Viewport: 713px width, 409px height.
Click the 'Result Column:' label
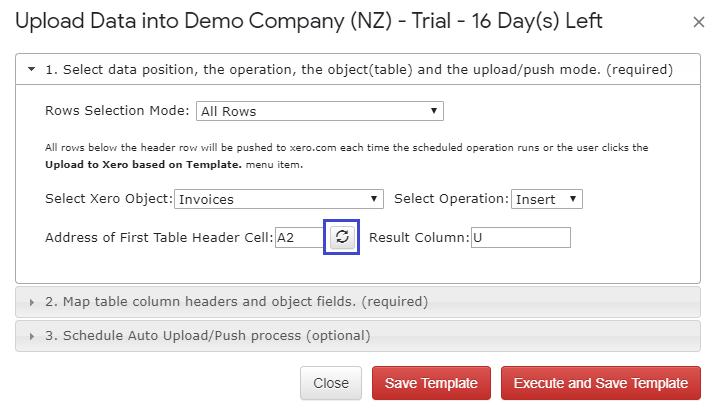[x=419, y=237]
